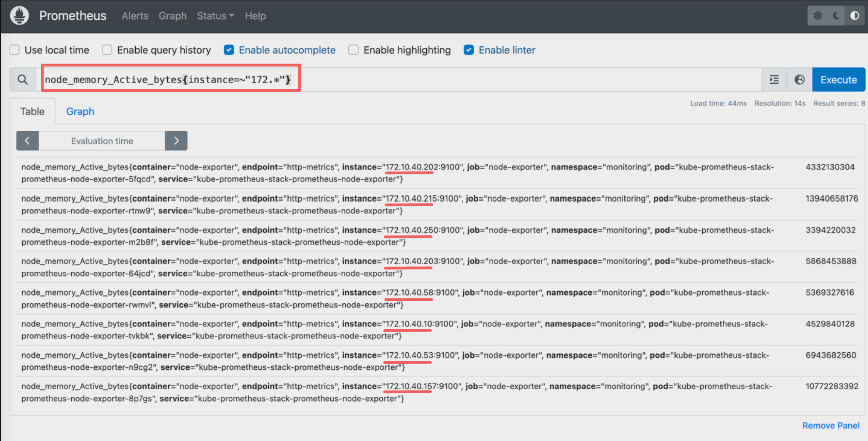Disable the Enable autocomplete checkbox

229,50
